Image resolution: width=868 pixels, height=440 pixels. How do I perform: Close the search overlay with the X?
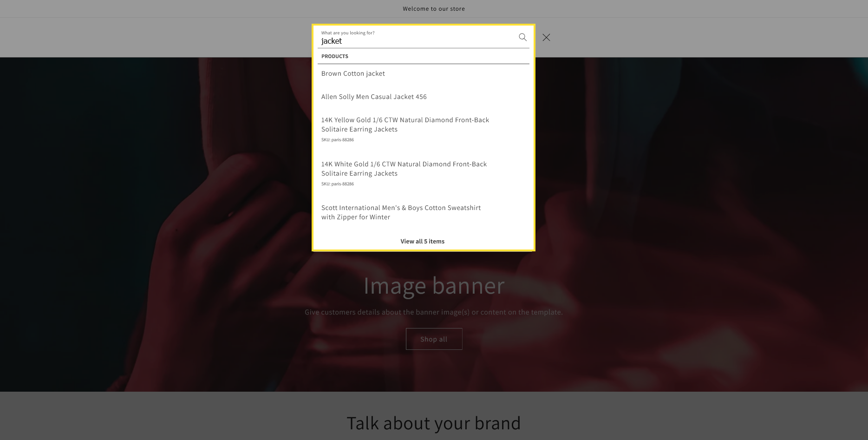(546, 38)
